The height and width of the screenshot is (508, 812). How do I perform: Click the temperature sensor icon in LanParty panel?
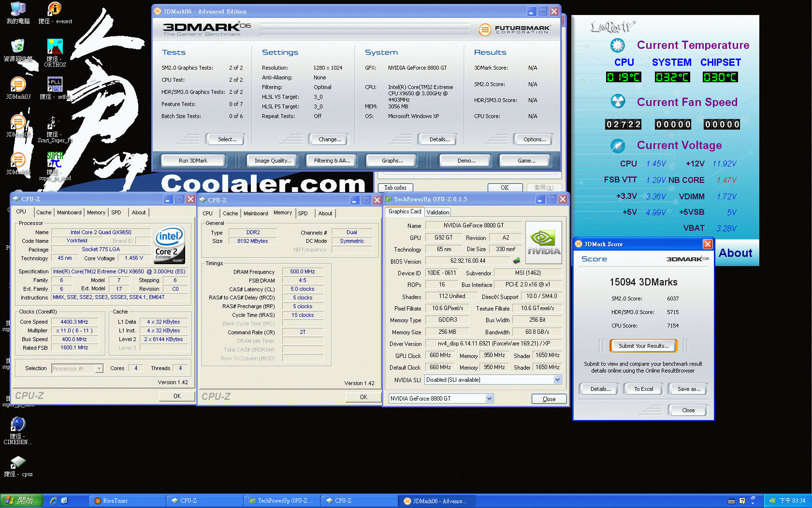click(617, 45)
